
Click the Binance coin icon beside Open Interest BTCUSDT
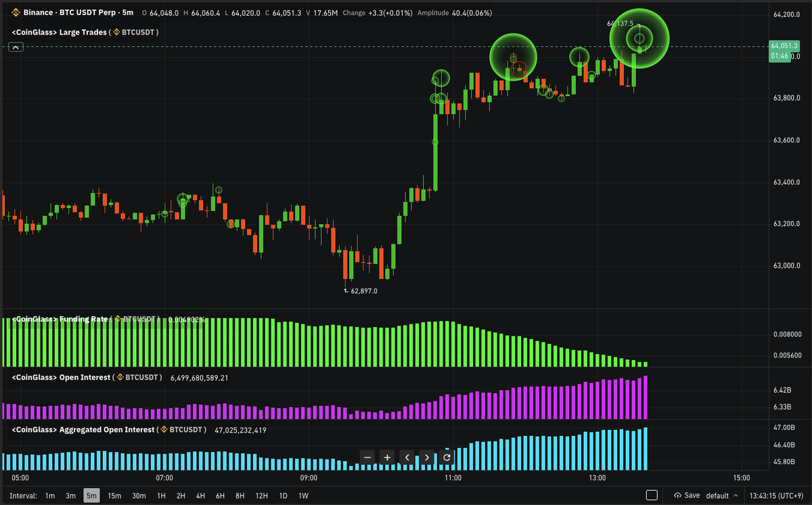click(120, 377)
